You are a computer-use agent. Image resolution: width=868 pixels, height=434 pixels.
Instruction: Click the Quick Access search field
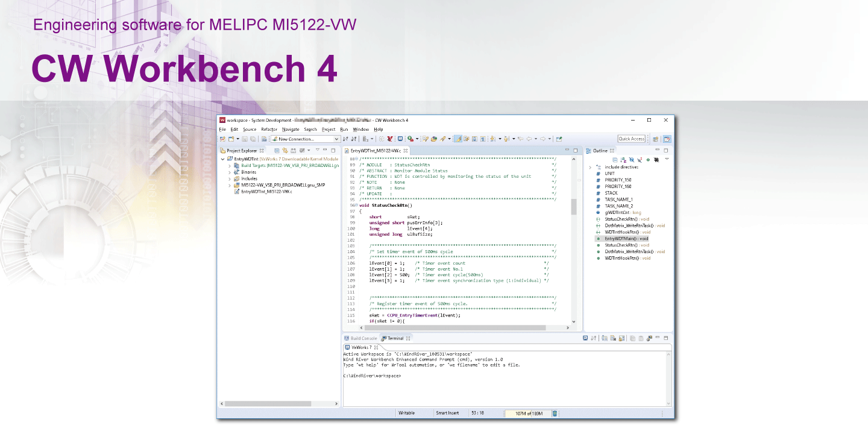pyautogui.click(x=631, y=139)
